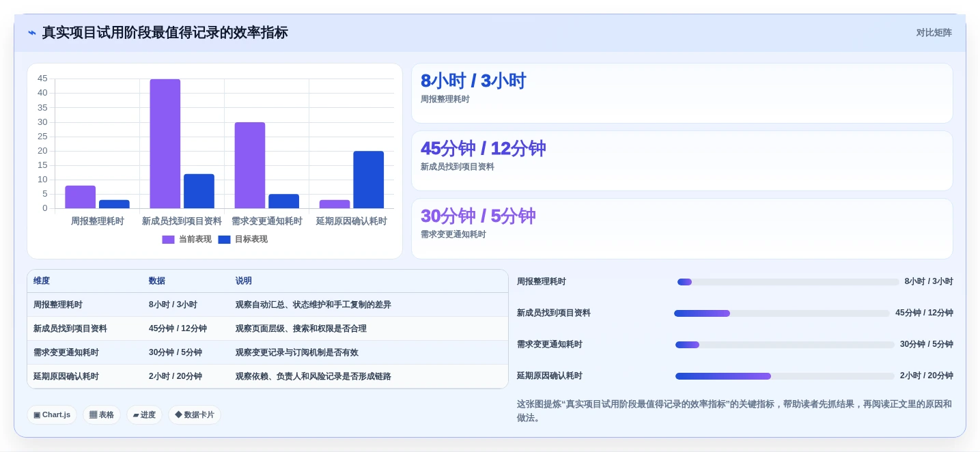Click the blue 新成员找到项目资料 chart bar
The image size is (980, 452).
(199, 191)
